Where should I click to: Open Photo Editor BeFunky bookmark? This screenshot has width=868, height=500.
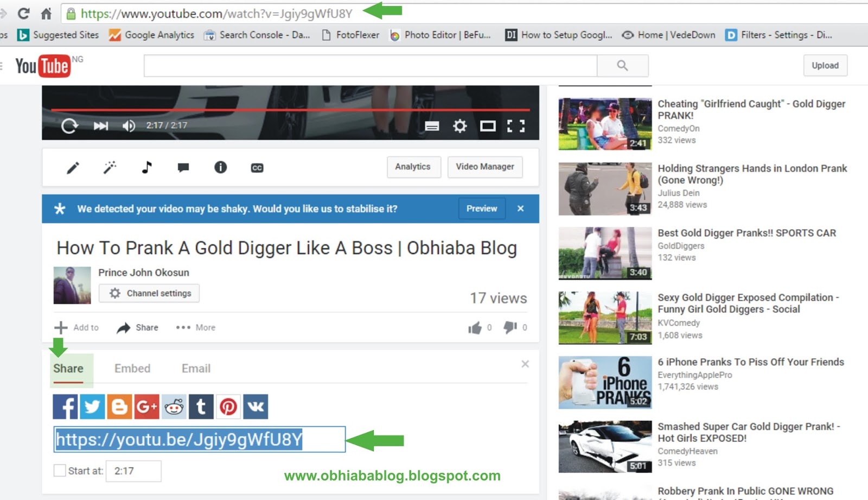[x=440, y=35]
